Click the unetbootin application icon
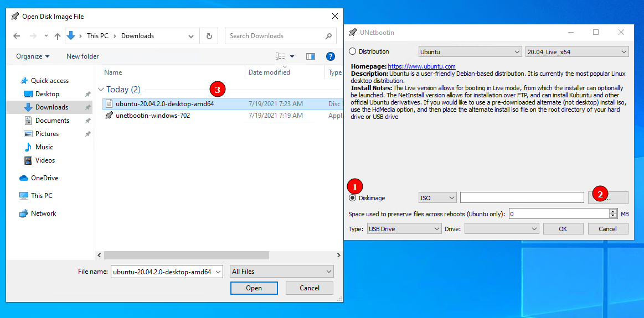The image size is (644, 318). 109,116
